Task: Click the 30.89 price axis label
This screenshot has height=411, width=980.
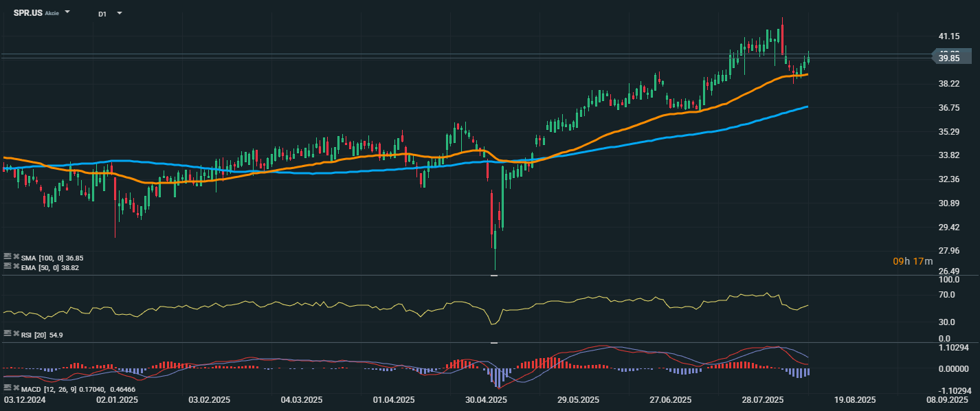Action: click(x=949, y=203)
